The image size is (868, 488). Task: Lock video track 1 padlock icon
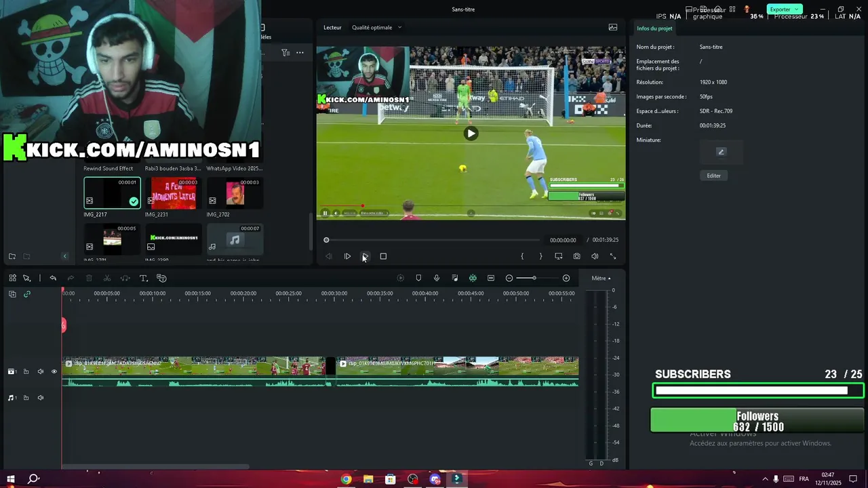click(26, 371)
